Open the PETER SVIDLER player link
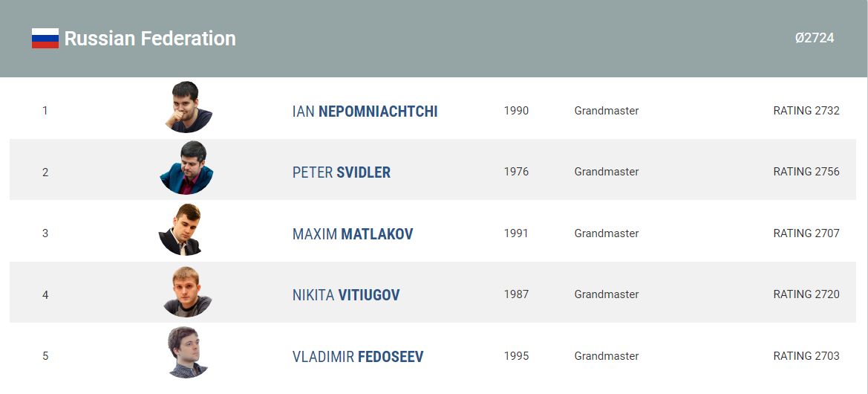 pyautogui.click(x=342, y=172)
